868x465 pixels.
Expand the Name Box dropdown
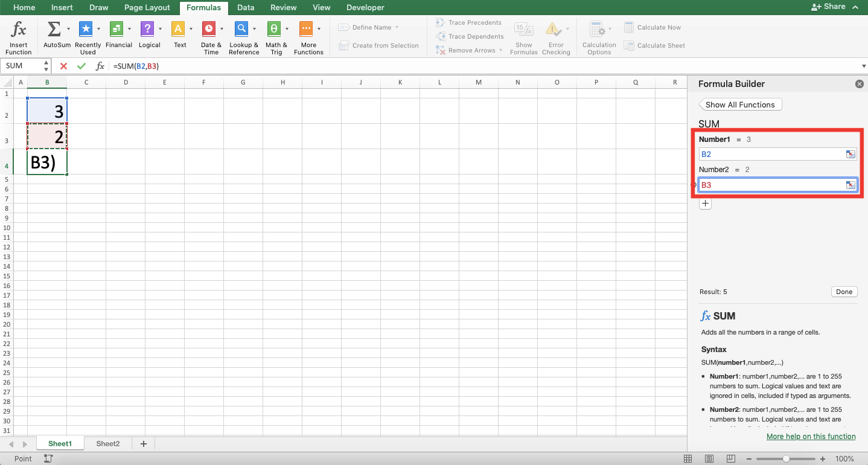click(46, 65)
